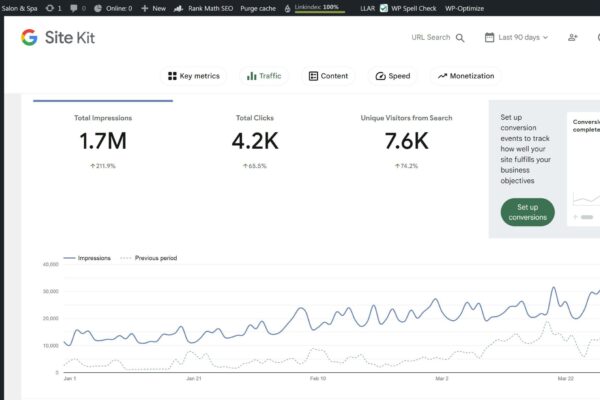Screen dimensions: 600x400
Task: Switch to the Key metrics tab
Action: coord(192,76)
